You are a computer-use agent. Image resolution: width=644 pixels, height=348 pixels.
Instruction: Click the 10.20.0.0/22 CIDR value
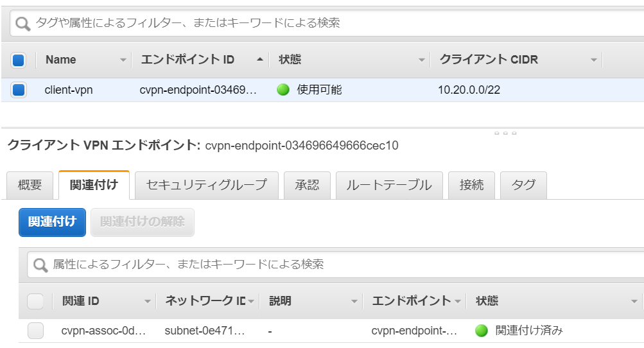point(469,90)
